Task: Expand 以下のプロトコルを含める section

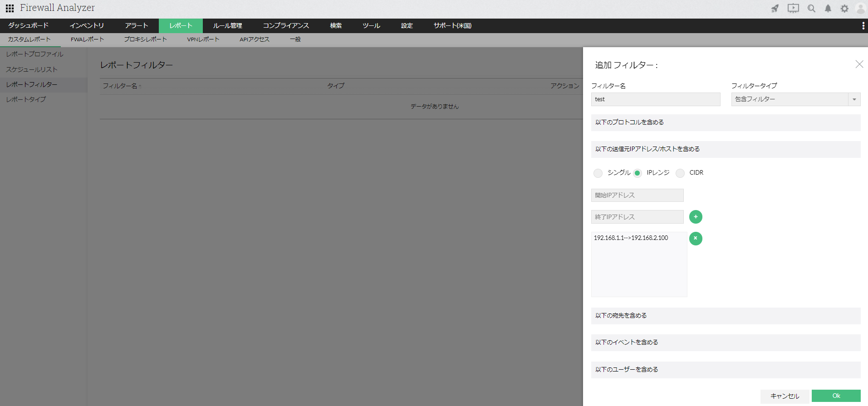Action: (x=726, y=122)
